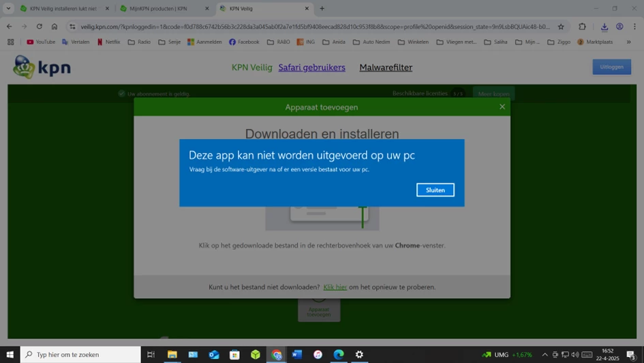Open the Safari gebruikers link
The height and width of the screenshot is (363, 644).
click(x=311, y=68)
